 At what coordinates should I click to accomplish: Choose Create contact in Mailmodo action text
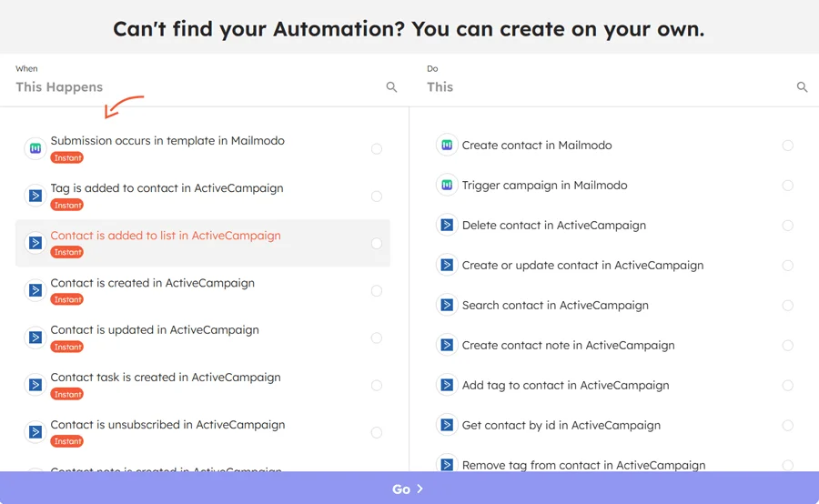(537, 146)
